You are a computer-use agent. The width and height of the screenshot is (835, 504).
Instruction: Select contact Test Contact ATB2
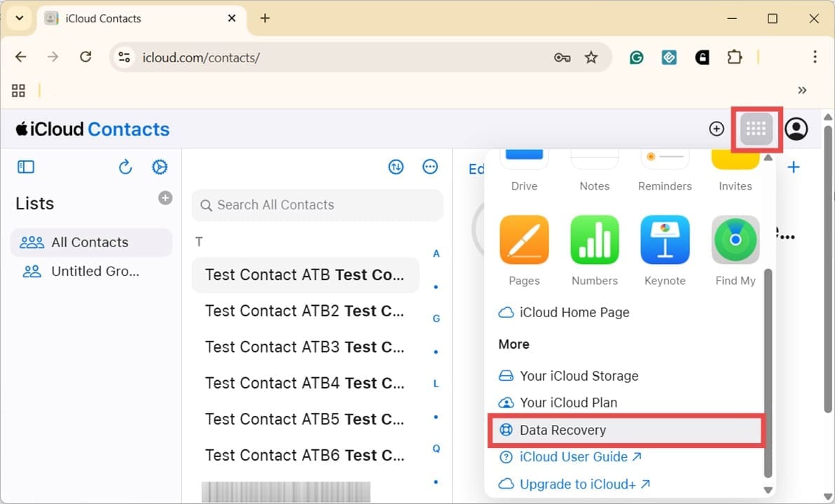305,311
